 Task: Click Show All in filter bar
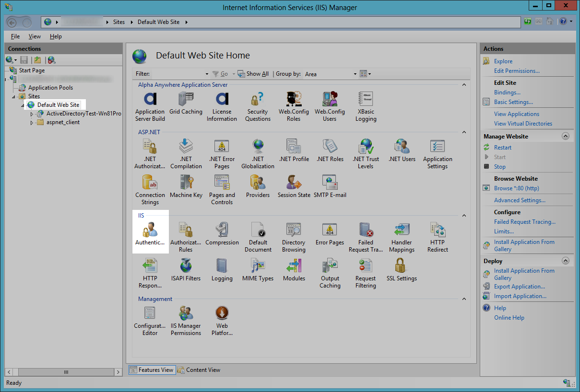point(253,74)
